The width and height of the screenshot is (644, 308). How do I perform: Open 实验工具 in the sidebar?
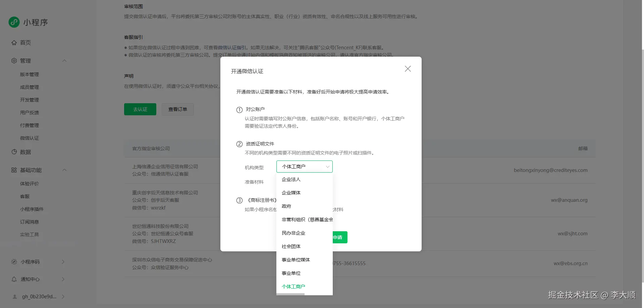pos(30,235)
